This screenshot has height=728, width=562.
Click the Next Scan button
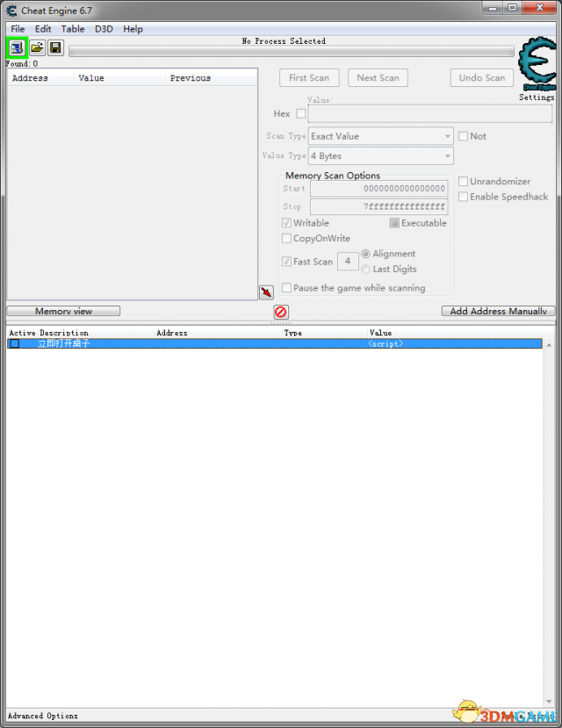[x=378, y=78]
